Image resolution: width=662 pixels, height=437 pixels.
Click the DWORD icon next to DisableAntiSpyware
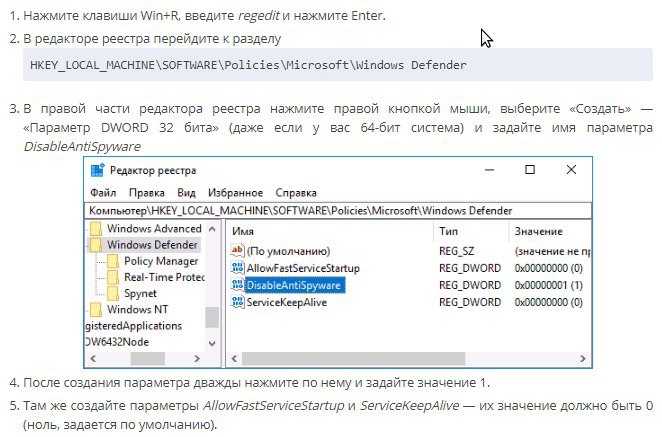tap(237, 285)
